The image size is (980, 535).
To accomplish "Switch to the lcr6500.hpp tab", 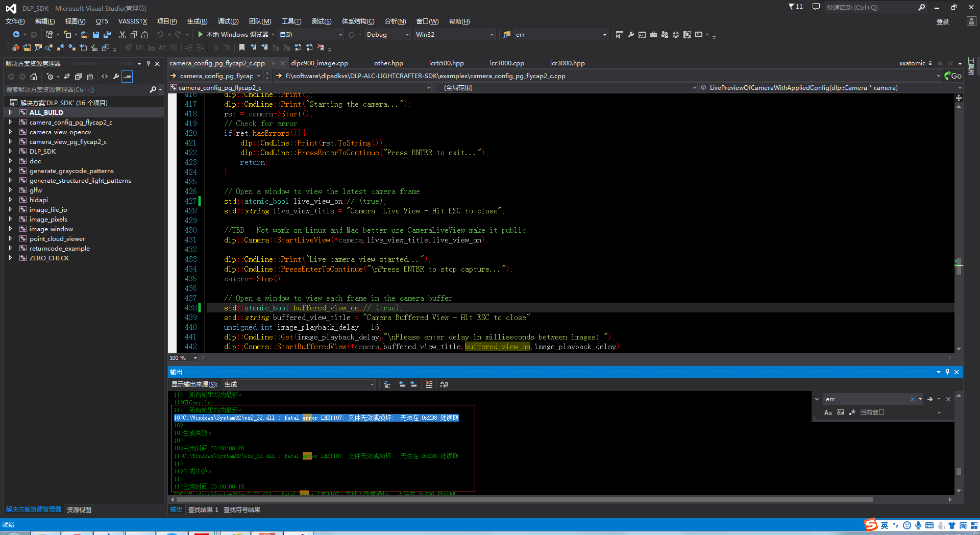I will 446,63.
